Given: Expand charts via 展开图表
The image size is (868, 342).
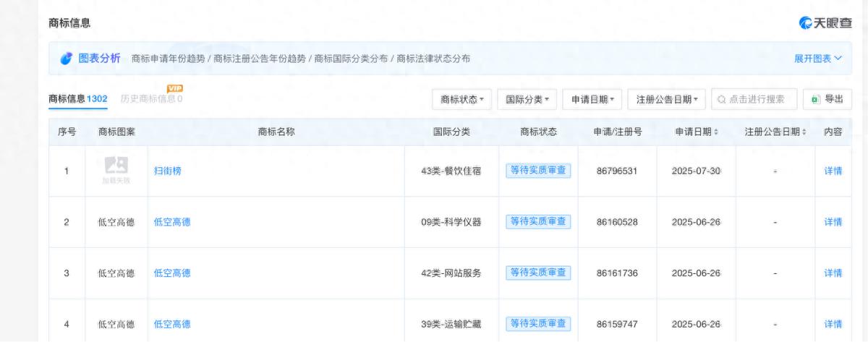Looking at the screenshot, I should tap(818, 59).
